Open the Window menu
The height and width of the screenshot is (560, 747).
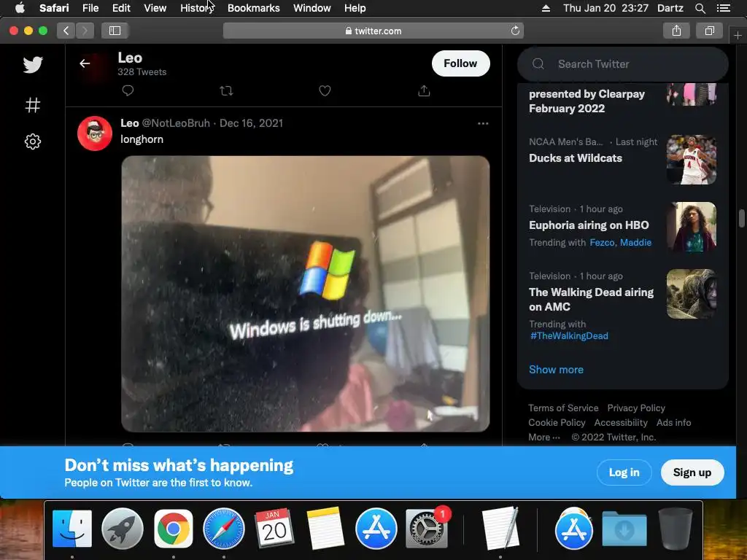tap(312, 8)
